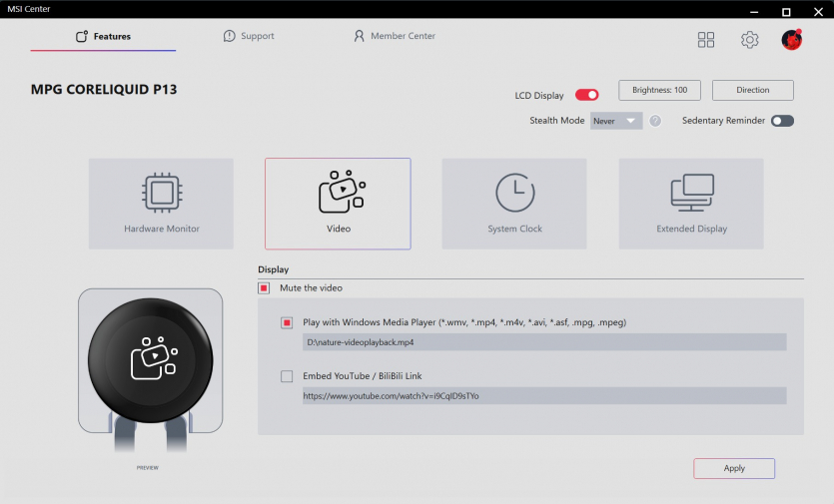
Task: Expand the Stealth Mode dropdown
Action: pyautogui.click(x=616, y=121)
